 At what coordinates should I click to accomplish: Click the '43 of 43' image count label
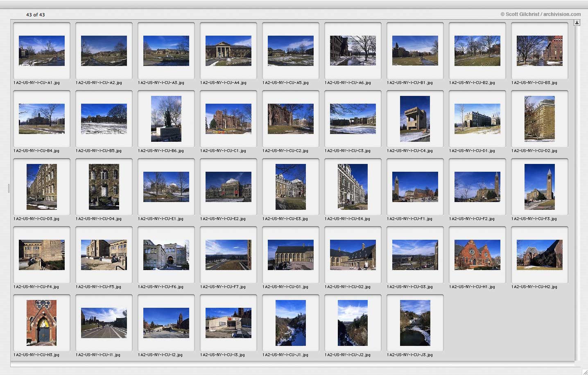pyautogui.click(x=36, y=15)
